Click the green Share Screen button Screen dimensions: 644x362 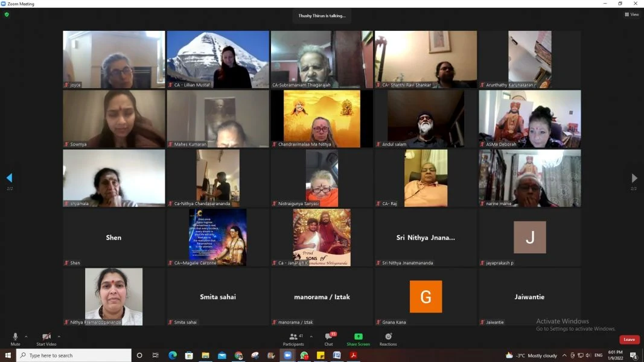click(x=358, y=339)
